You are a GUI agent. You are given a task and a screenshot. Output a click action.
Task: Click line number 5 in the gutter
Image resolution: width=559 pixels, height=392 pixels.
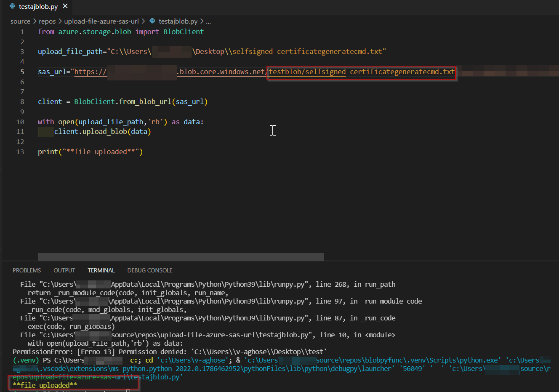[x=22, y=72]
